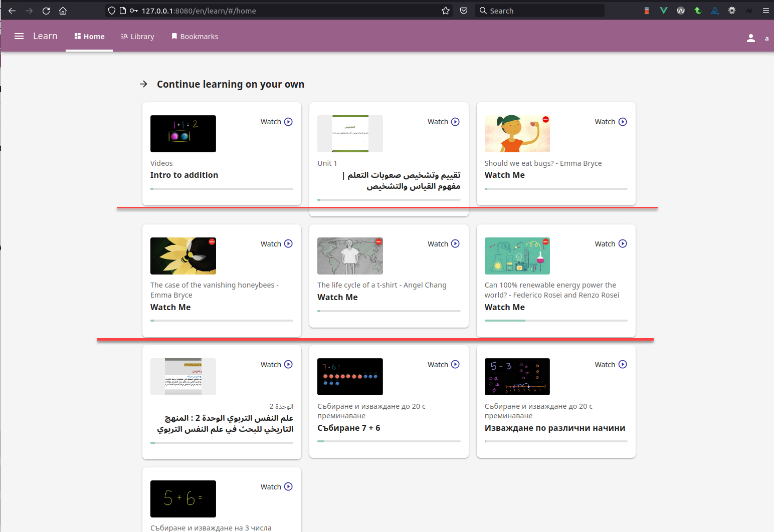774x532 pixels.
Task: Click the tracking protection shield icon
Action: click(111, 11)
